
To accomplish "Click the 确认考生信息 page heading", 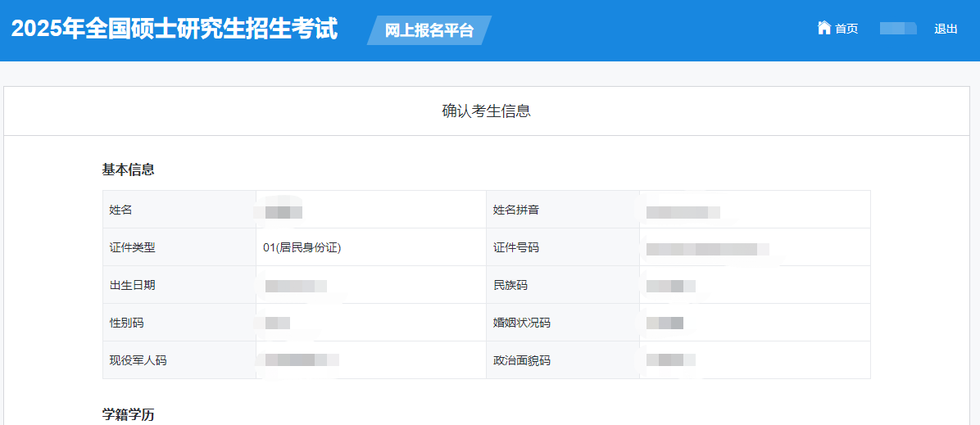I will click(x=486, y=111).
